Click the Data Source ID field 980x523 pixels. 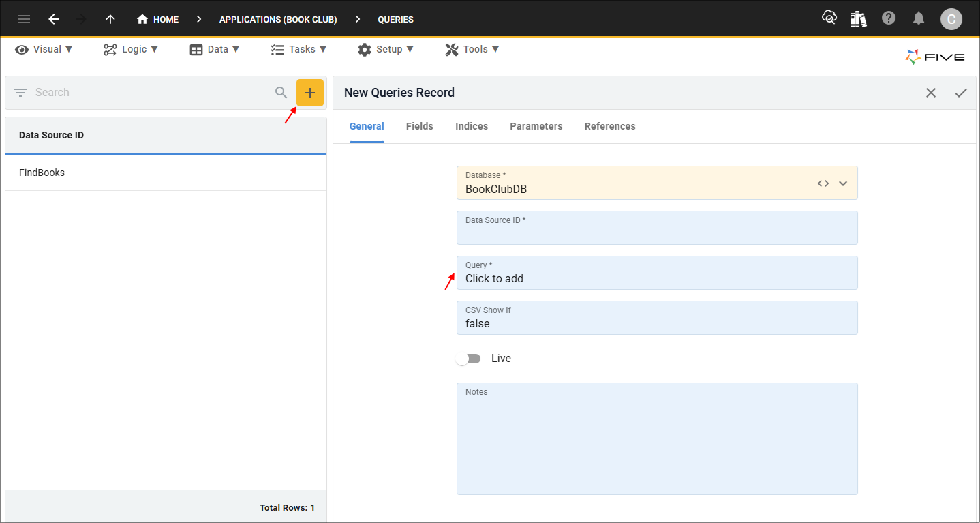click(x=657, y=228)
